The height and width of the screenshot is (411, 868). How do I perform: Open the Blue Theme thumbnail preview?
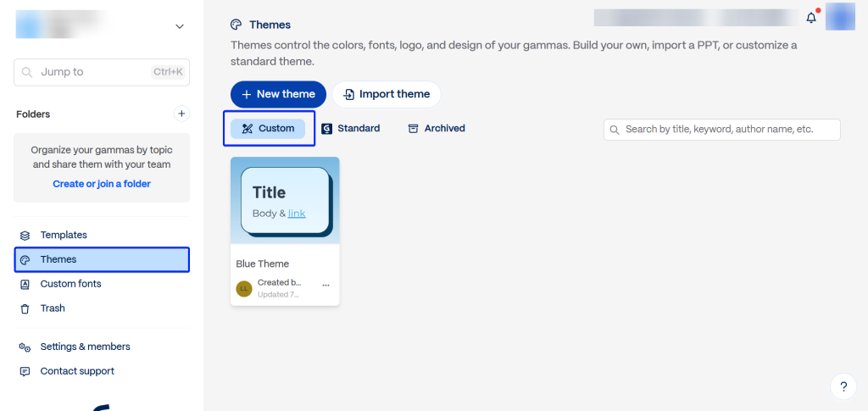(285, 201)
